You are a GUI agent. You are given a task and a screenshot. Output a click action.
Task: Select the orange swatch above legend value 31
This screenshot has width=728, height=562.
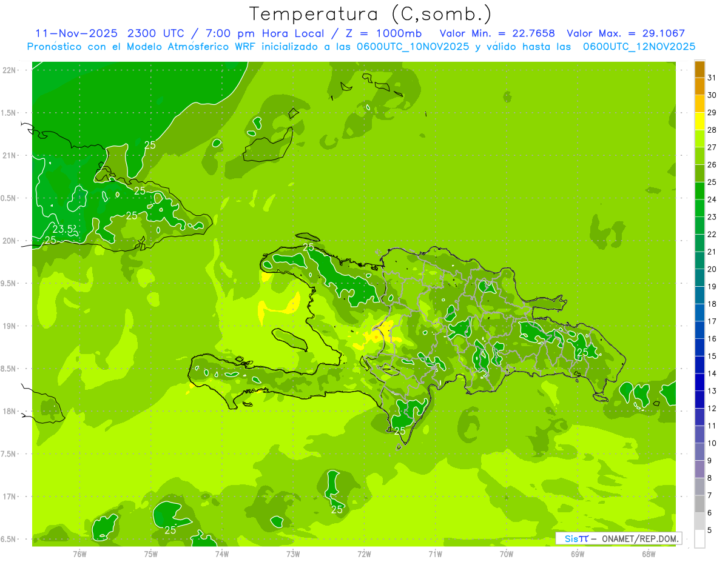pyautogui.click(x=699, y=69)
